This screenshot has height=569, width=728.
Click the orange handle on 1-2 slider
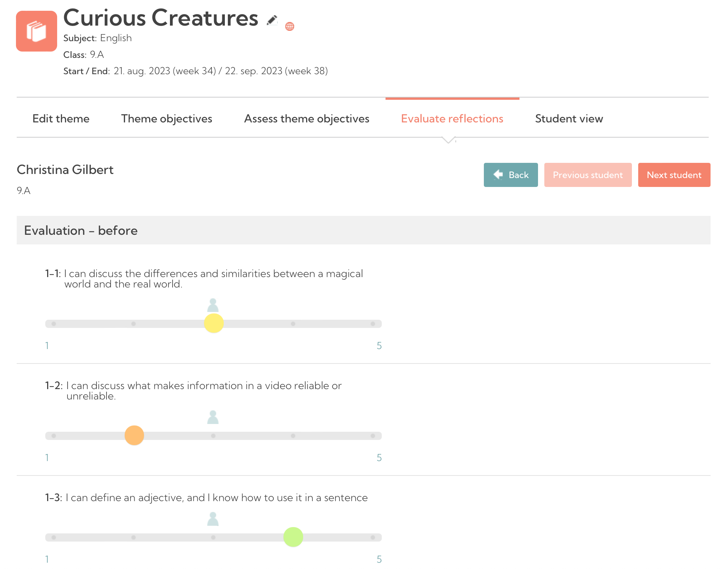134,435
